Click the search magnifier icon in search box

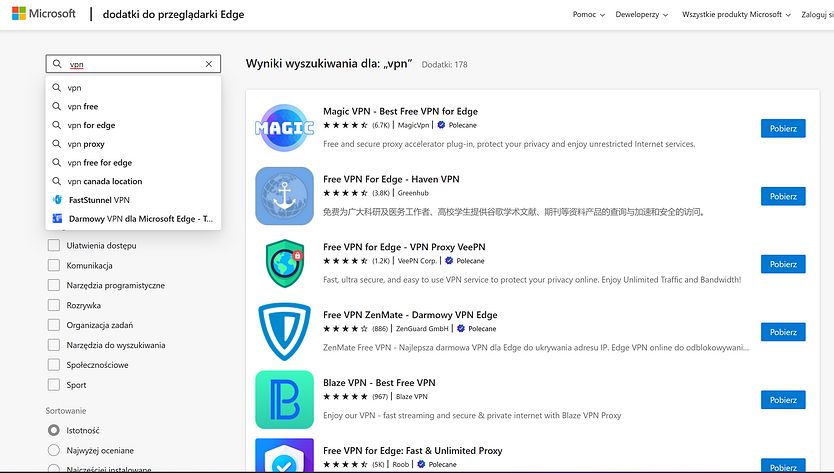(x=57, y=64)
